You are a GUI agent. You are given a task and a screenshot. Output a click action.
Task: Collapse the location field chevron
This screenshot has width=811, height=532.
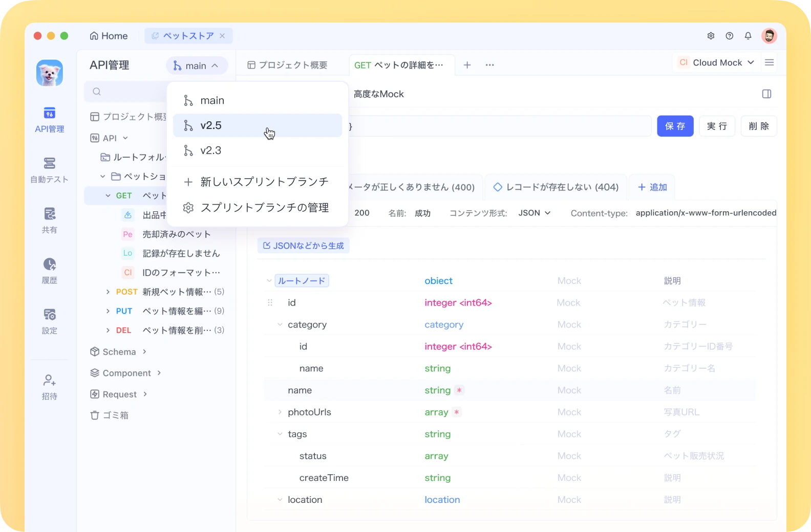[x=280, y=500]
